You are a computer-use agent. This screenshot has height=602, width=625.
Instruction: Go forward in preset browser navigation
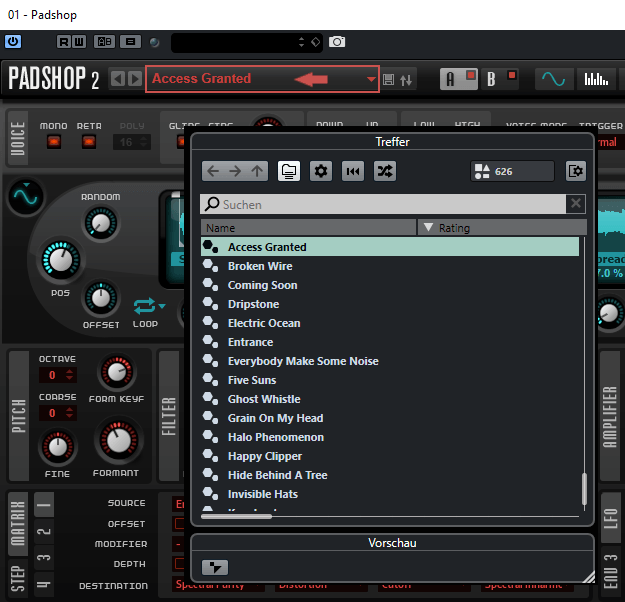(235, 171)
